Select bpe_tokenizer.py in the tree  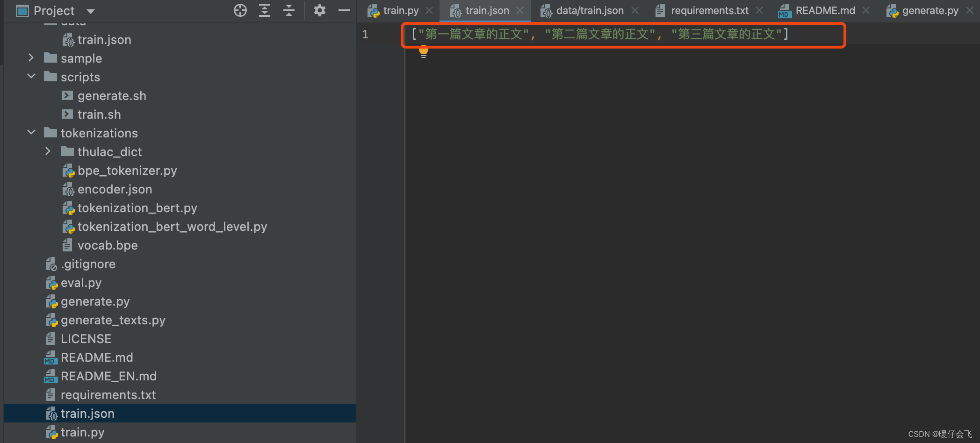click(x=127, y=171)
